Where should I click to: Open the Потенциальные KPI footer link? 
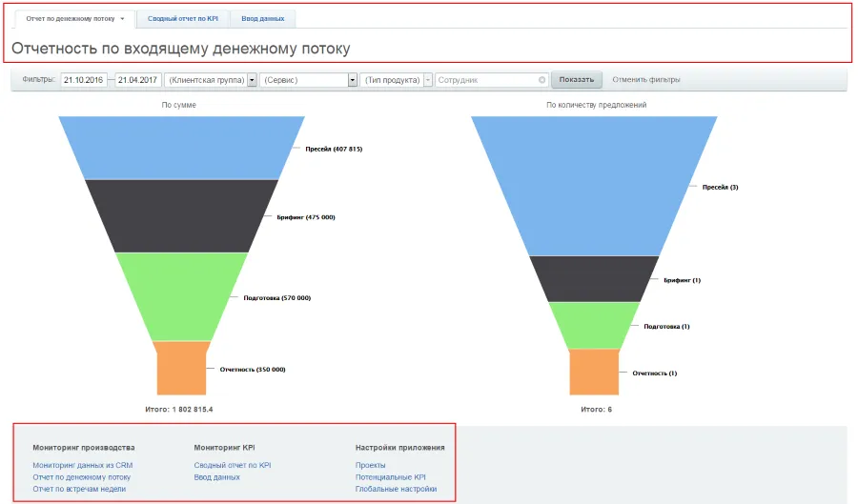pos(390,476)
